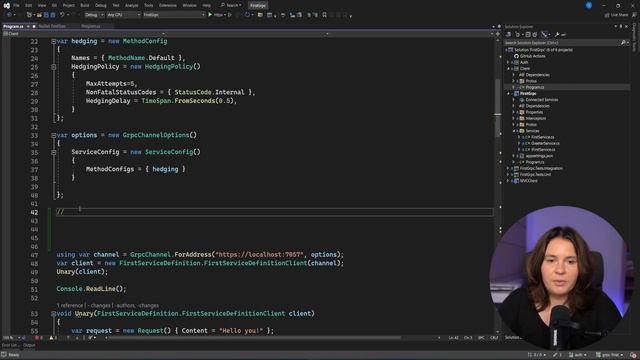Click Solution Explorer Properties wrench icon

[557, 35]
